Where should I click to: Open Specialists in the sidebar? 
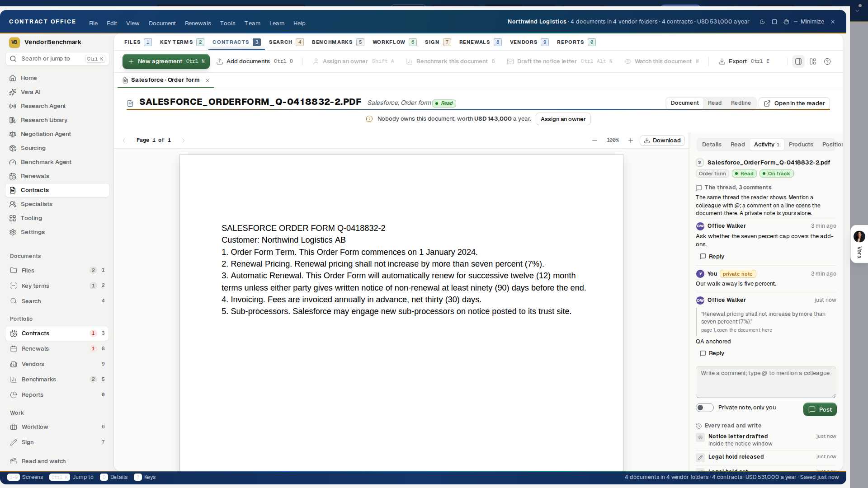[x=57, y=204]
